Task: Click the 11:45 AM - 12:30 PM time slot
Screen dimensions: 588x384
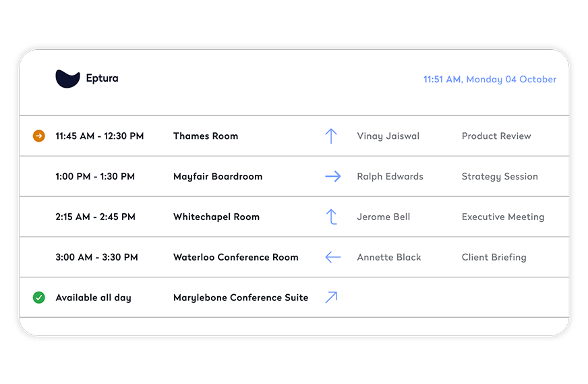Action: (99, 136)
